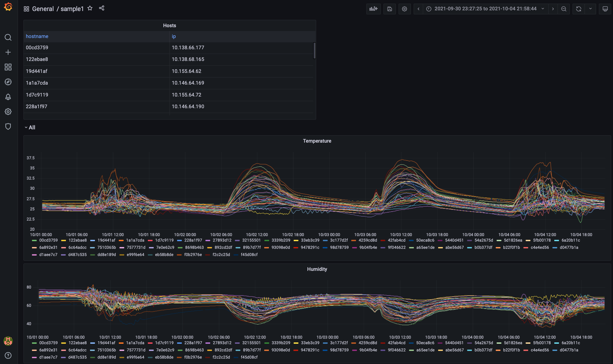Toggle 19d441af series in Temperature legend
Image resolution: width=613 pixels, height=364 pixels.
pos(106,240)
